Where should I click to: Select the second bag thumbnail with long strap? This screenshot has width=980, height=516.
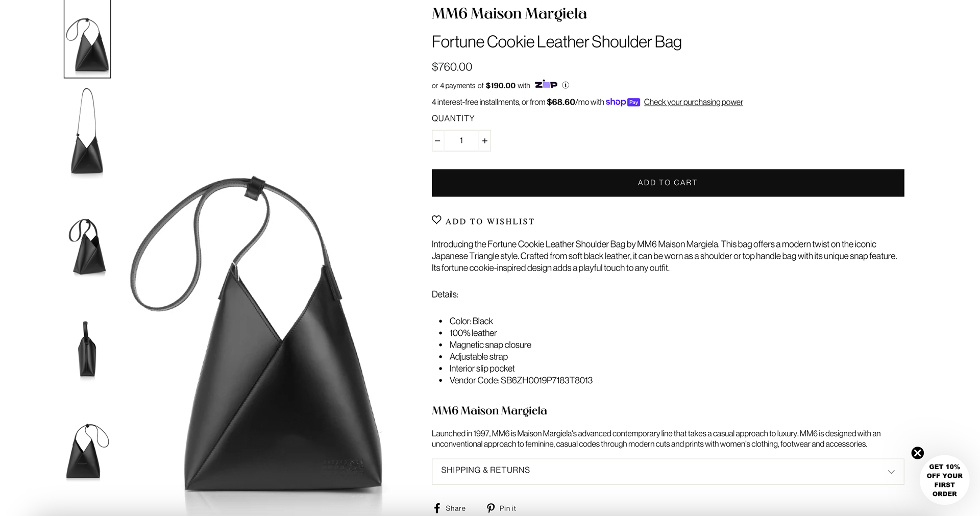87,132
